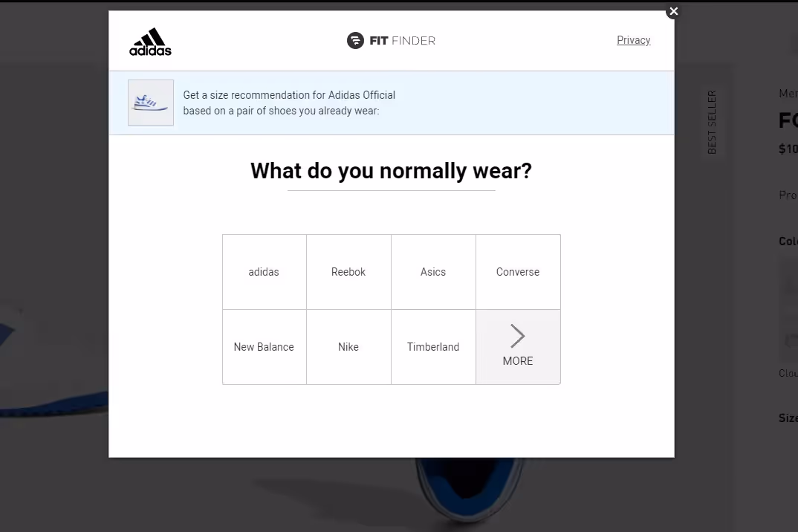Pick Timberland brand option

point(433,347)
